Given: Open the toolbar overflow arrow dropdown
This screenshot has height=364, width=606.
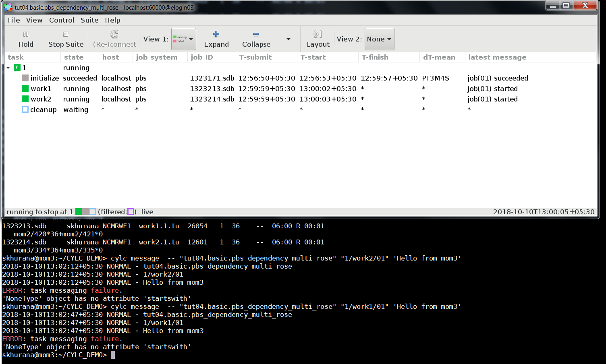Looking at the screenshot, I should coord(288,39).
